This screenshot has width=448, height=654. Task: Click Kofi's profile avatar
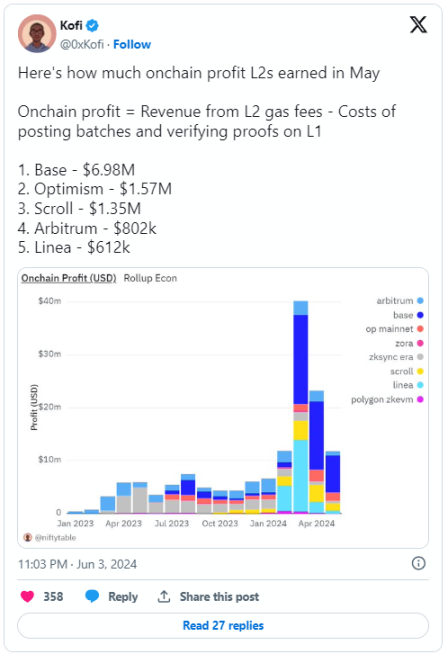[x=37, y=33]
